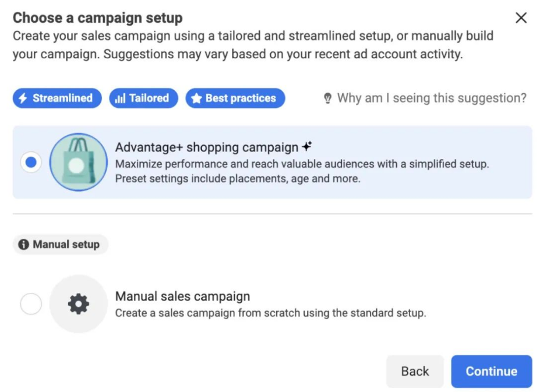This screenshot has height=392, width=543.
Task: Click the sparkle icon beside Advantage+ title
Action: 307,147
